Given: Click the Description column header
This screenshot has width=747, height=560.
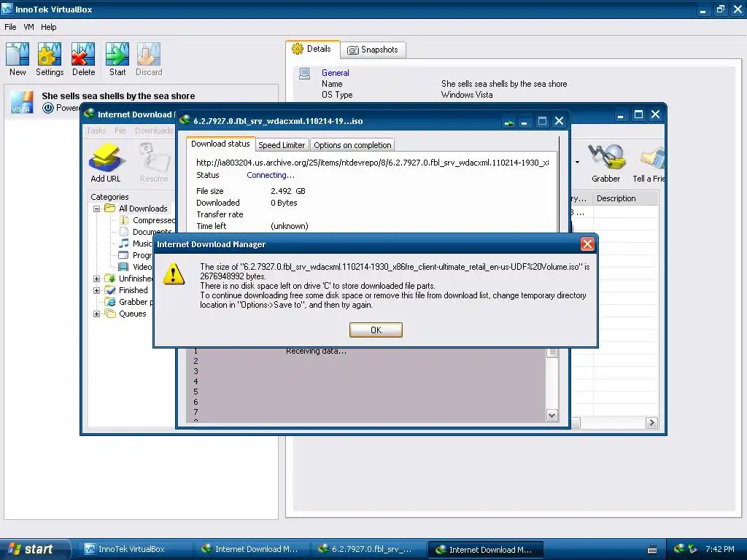Looking at the screenshot, I should point(625,198).
